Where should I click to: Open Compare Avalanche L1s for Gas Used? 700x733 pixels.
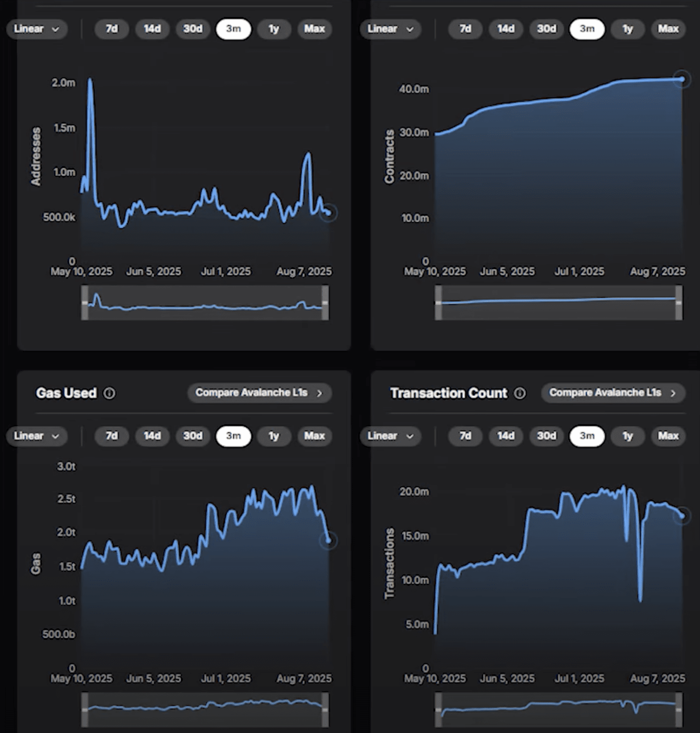259,393
